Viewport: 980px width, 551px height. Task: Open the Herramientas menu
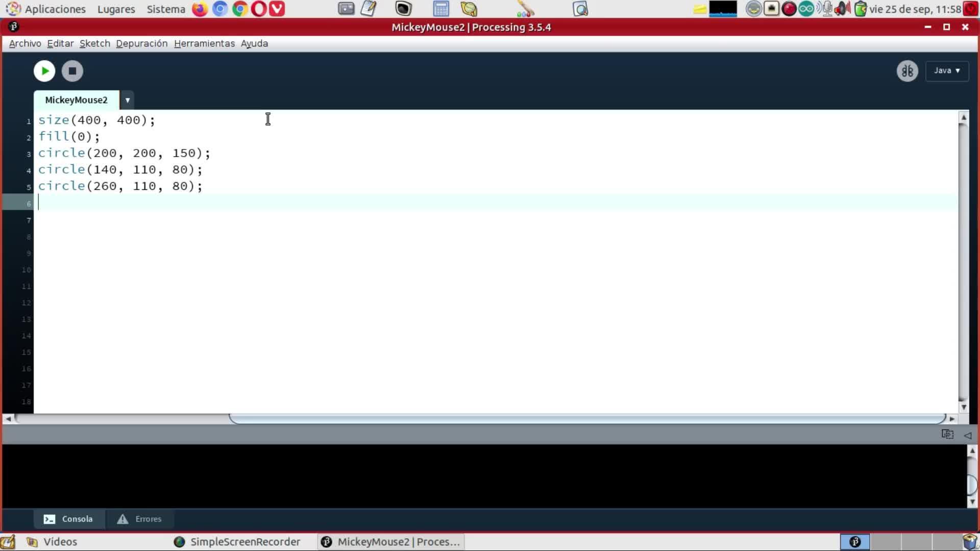pyautogui.click(x=204, y=43)
